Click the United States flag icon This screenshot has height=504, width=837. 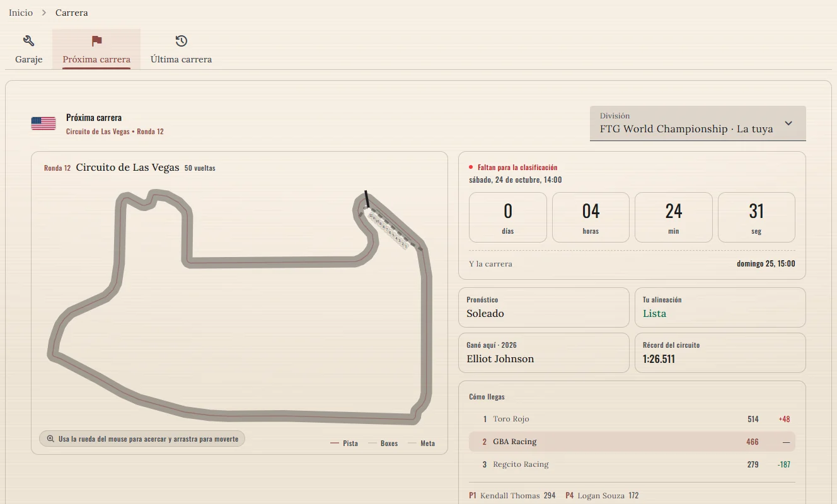(43, 123)
